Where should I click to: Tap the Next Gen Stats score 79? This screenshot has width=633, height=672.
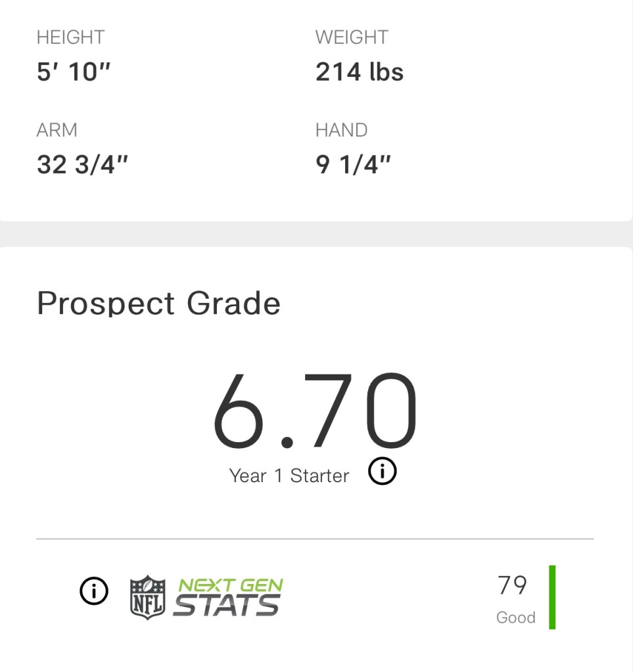(x=513, y=585)
